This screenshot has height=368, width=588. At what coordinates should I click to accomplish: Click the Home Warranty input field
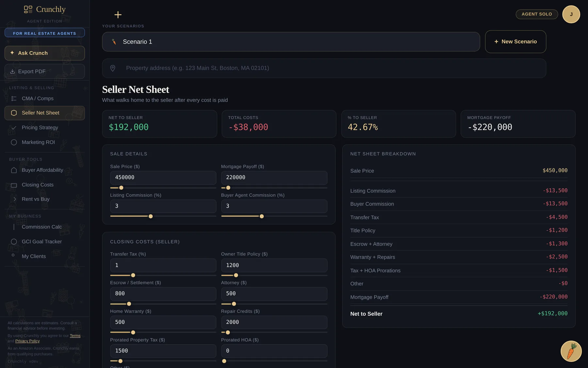coord(163,322)
